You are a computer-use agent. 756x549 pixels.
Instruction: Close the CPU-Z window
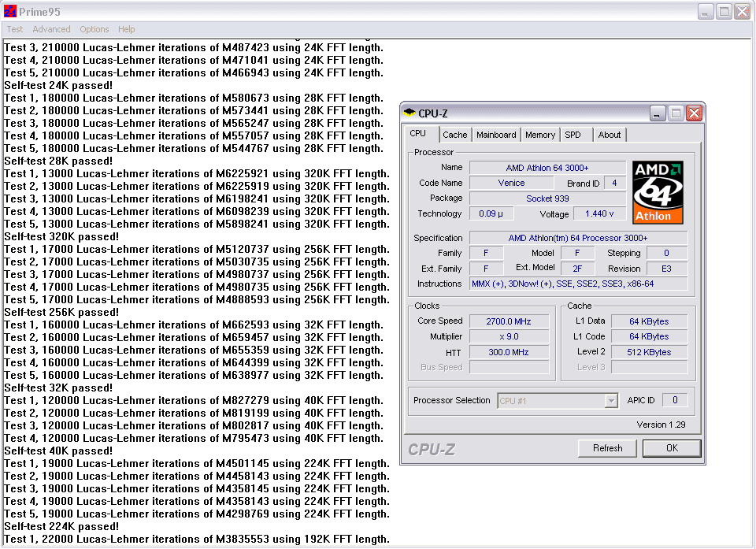(x=694, y=113)
